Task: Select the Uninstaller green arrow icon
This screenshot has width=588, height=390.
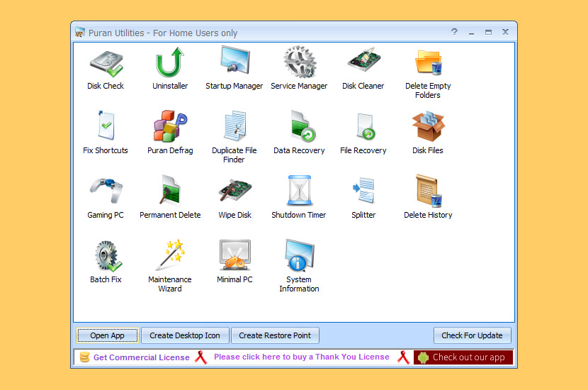Action: (x=170, y=62)
